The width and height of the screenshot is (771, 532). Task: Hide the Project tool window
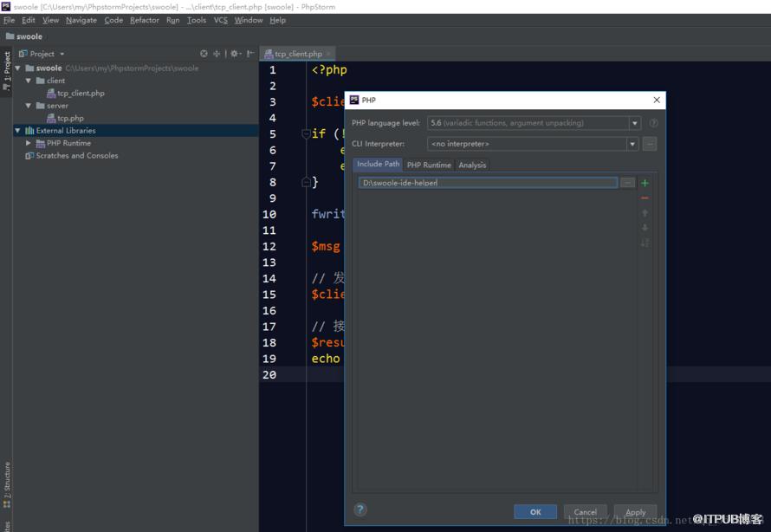coord(250,54)
